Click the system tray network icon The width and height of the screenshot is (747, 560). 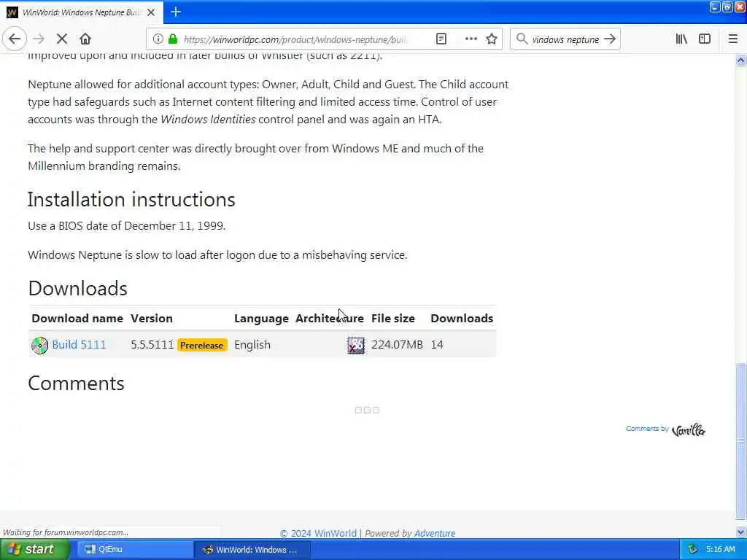tap(694, 550)
